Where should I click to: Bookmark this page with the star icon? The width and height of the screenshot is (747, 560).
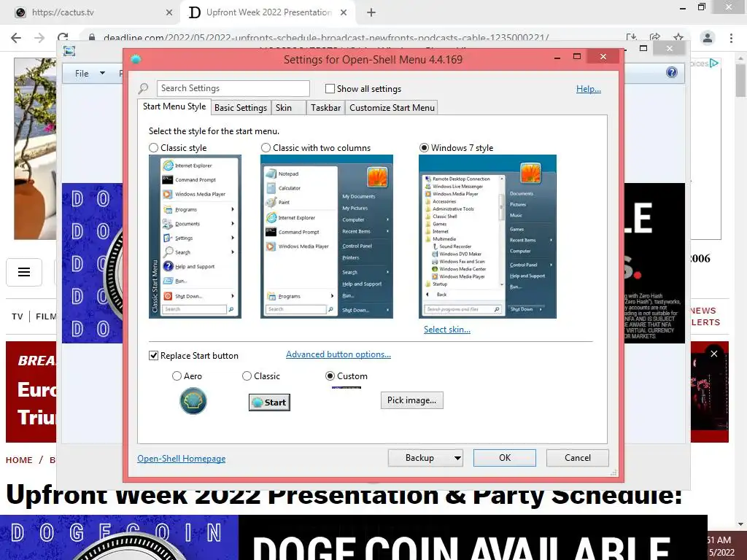coord(678,37)
